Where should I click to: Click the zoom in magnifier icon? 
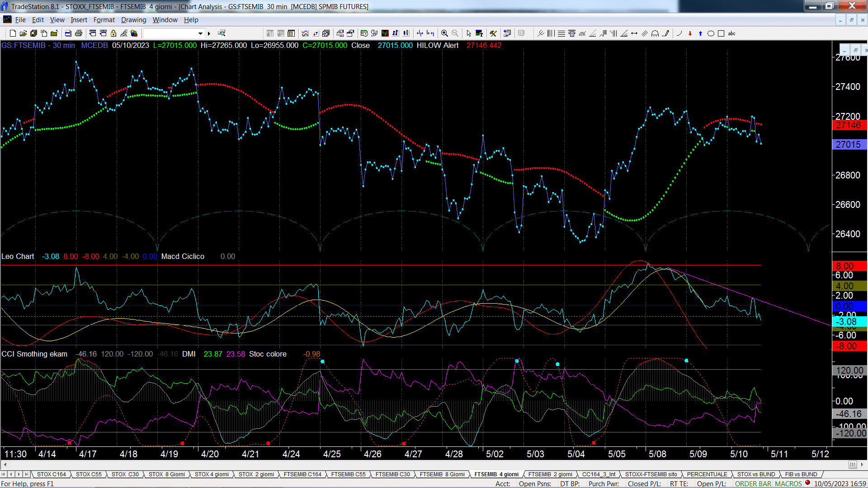point(444,33)
